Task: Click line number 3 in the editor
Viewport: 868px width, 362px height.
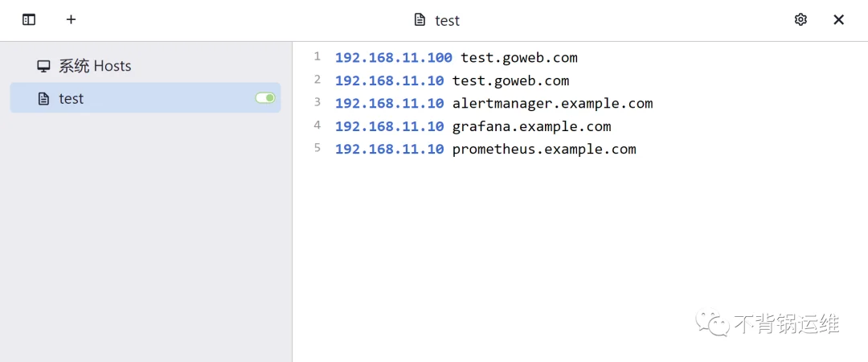Action: (x=317, y=102)
